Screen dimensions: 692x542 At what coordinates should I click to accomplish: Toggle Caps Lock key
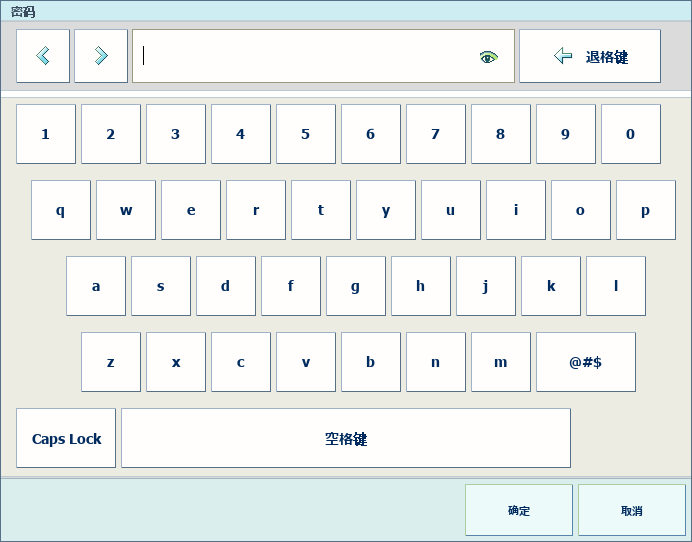[66, 438]
